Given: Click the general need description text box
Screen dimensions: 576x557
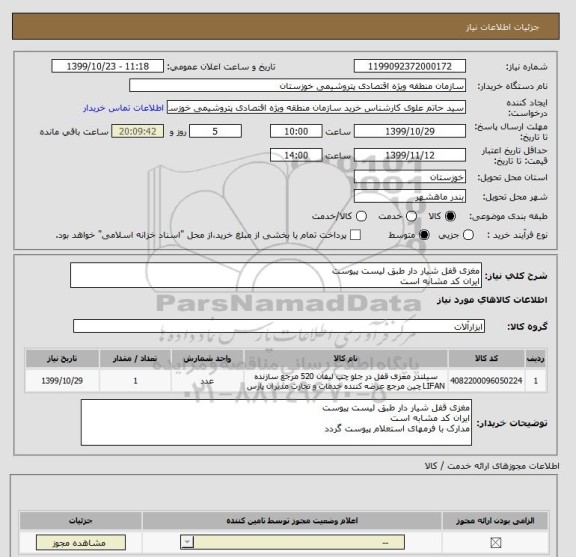Looking at the screenshot, I should coord(276,275).
